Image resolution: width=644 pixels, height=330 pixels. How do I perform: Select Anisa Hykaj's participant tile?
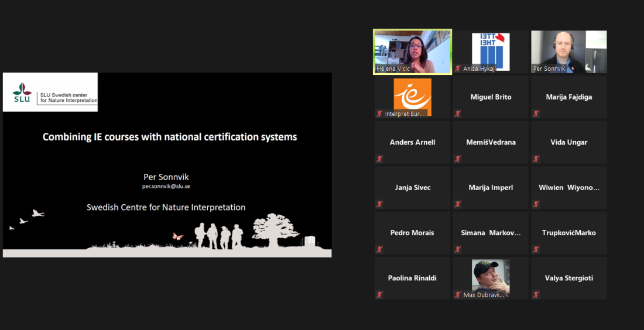click(491, 51)
